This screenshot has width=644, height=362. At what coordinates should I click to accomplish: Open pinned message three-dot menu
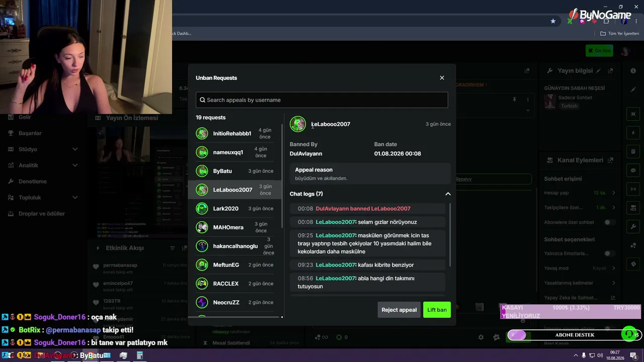click(x=528, y=100)
